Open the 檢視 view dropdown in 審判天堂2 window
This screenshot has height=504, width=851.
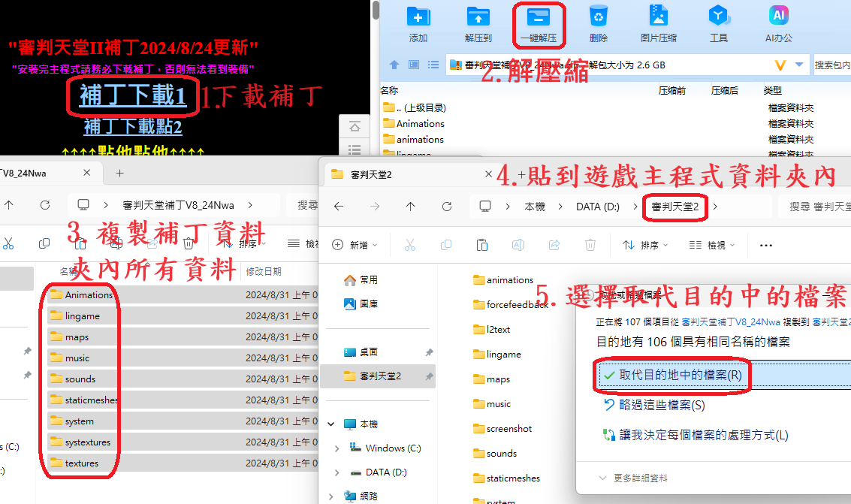[712, 245]
